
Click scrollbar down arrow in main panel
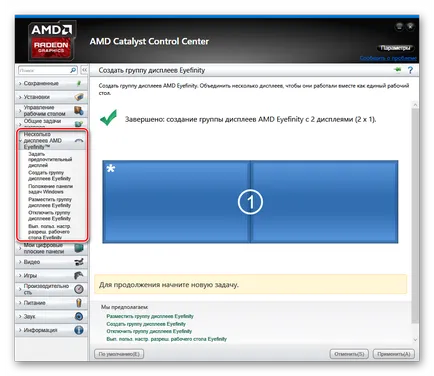click(x=415, y=340)
